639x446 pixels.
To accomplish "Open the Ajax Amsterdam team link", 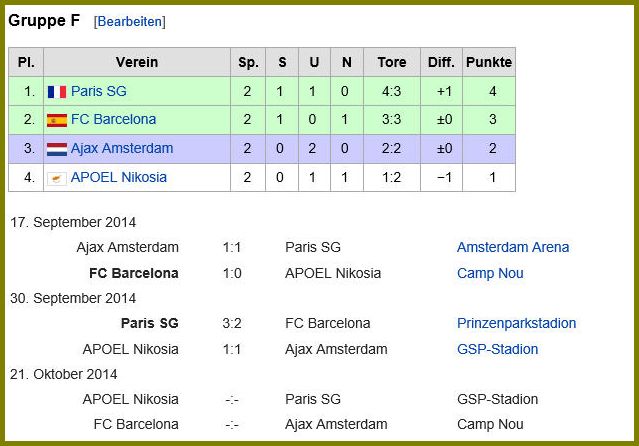I will pyautogui.click(x=122, y=148).
